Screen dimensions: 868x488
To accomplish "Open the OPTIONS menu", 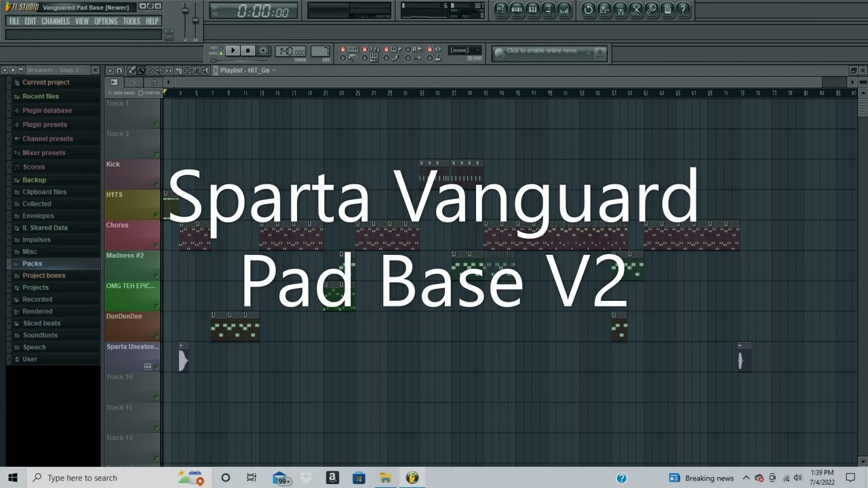I will pyautogui.click(x=106, y=21).
